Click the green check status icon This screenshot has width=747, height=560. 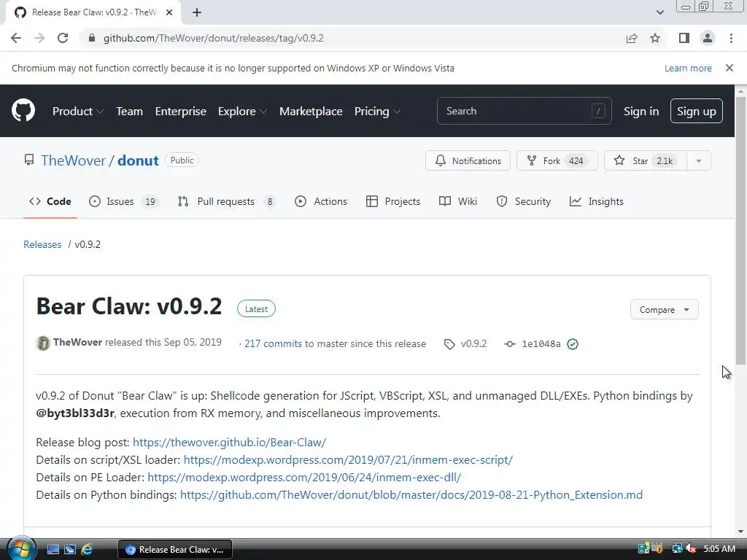[573, 344]
